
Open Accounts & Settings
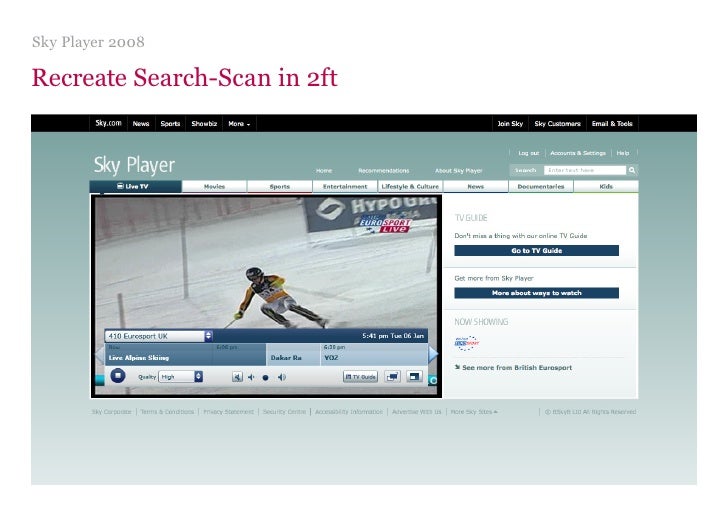(578, 153)
